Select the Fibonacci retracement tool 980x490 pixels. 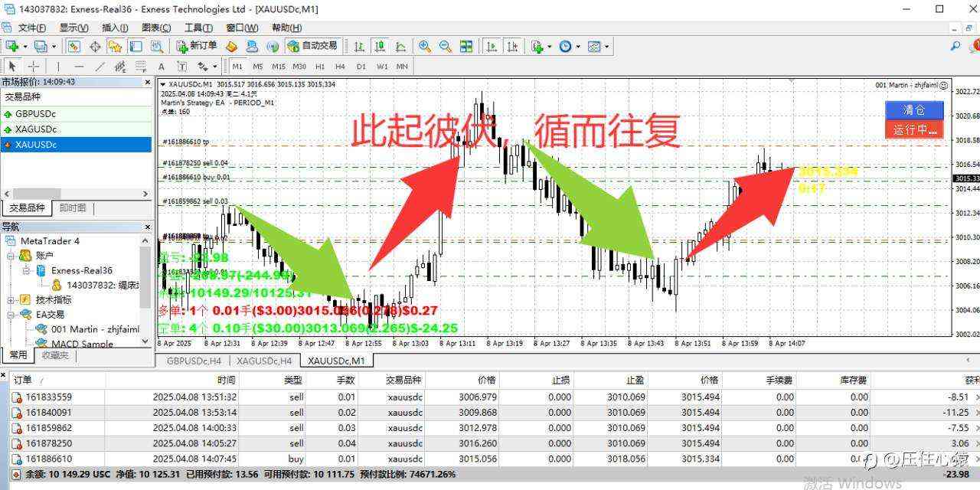[140, 66]
